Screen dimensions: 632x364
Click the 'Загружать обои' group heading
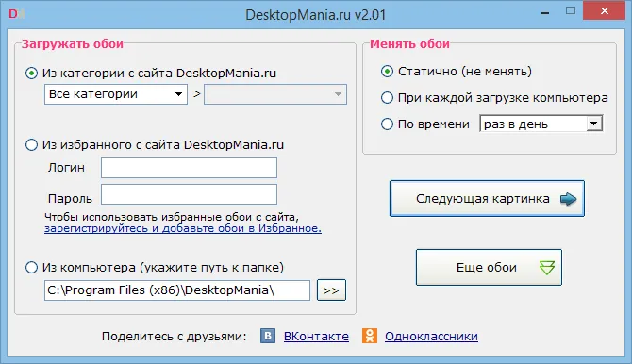click(73, 44)
